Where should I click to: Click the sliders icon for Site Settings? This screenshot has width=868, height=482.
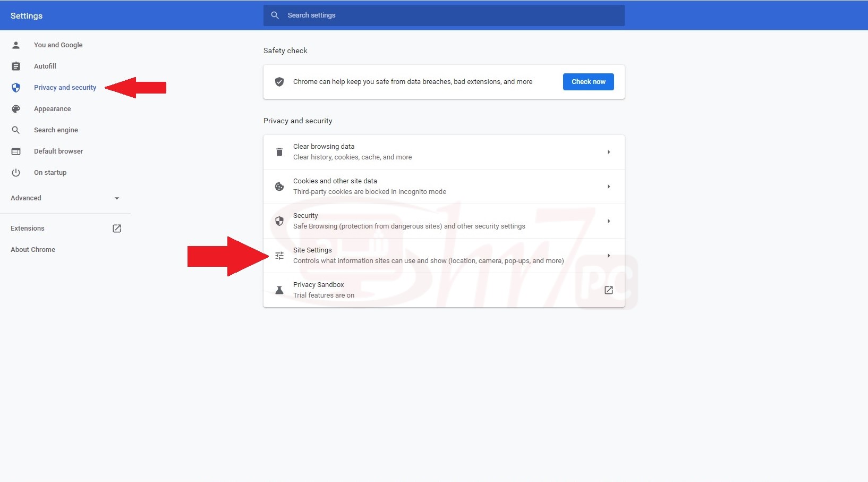279,256
